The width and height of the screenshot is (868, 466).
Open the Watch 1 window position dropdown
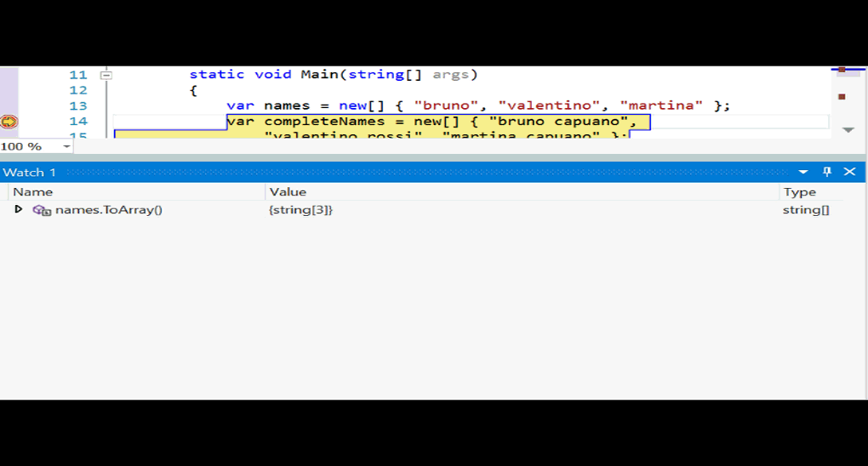[x=803, y=172]
